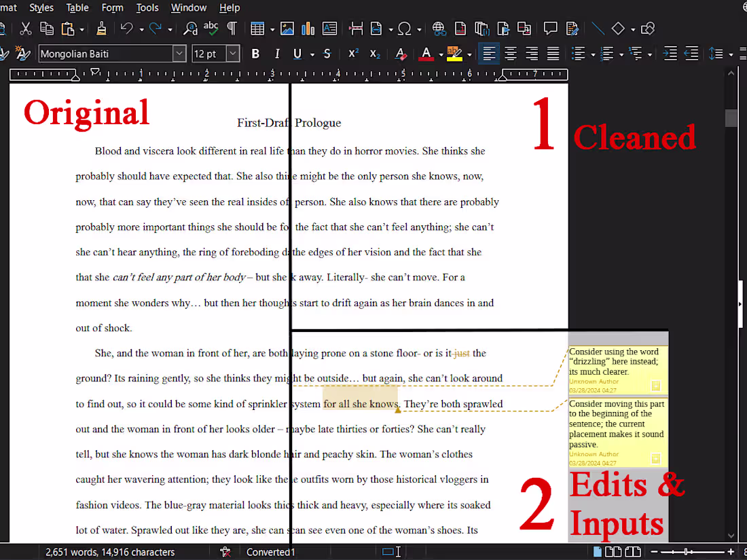Toggle italic formatting
The image size is (747, 560).
pos(276,54)
